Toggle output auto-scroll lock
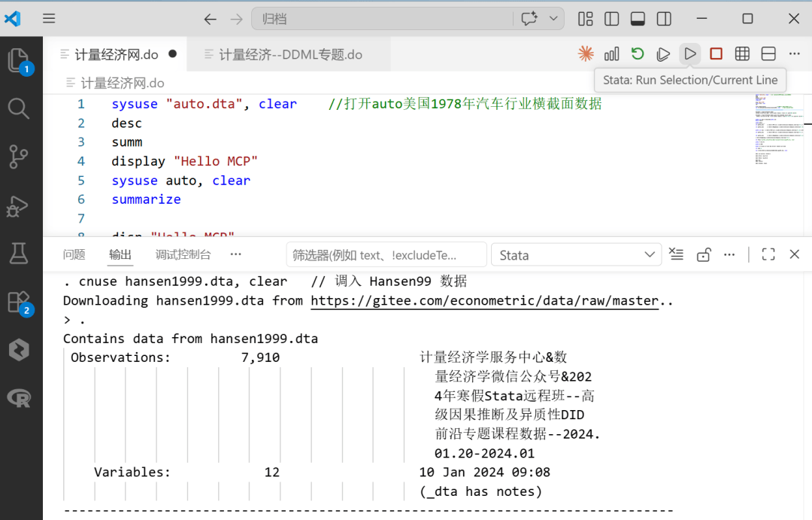812x520 pixels. pyautogui.click(x=703, y=254)
